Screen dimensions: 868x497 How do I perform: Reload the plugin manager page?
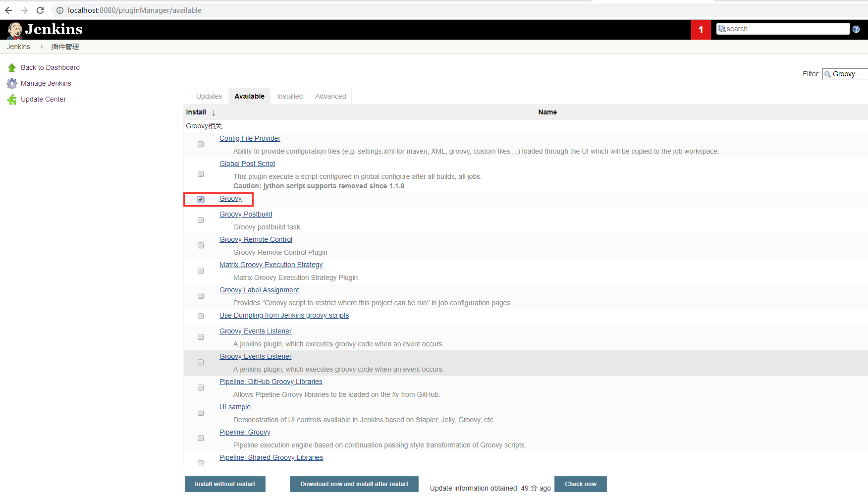click(x=40, y=10)
